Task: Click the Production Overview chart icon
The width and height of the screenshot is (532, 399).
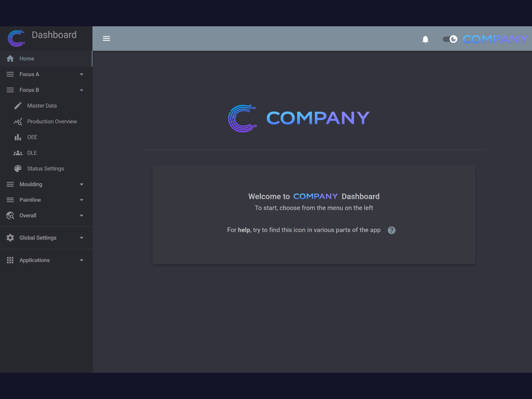Action: [18, 121]
